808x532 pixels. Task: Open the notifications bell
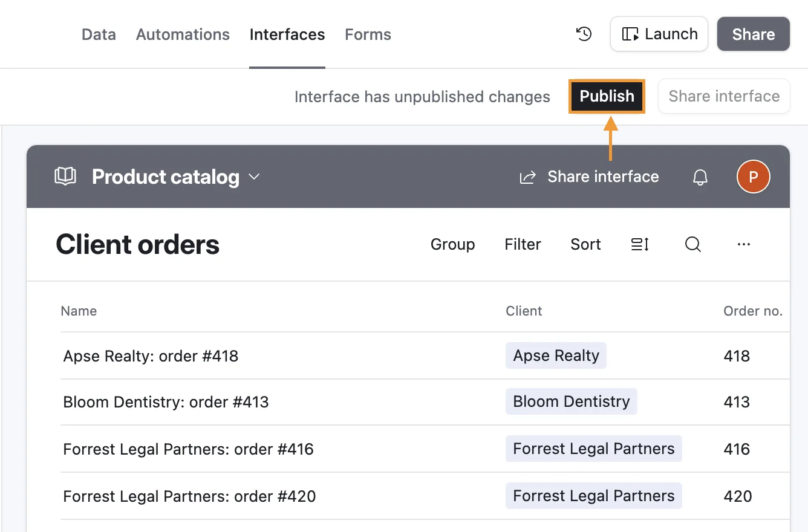point(700,177)
